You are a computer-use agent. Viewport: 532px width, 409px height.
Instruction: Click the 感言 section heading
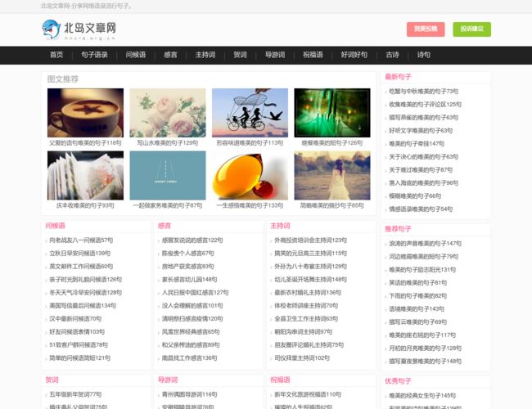(x=165, y=226)
